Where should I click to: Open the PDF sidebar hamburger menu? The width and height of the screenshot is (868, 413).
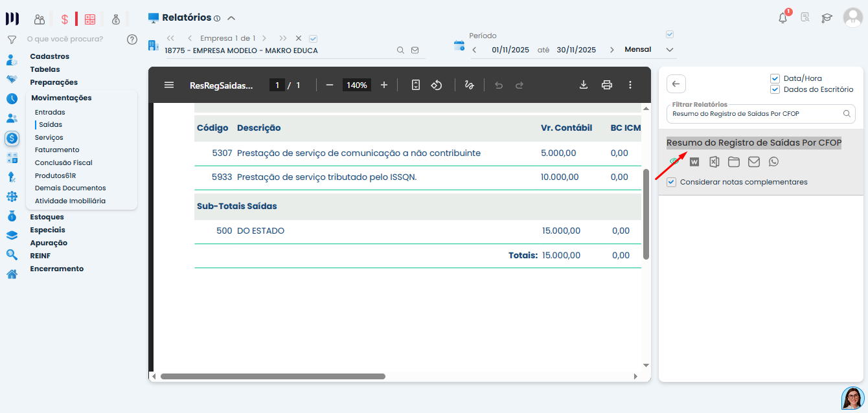(169, 85)
